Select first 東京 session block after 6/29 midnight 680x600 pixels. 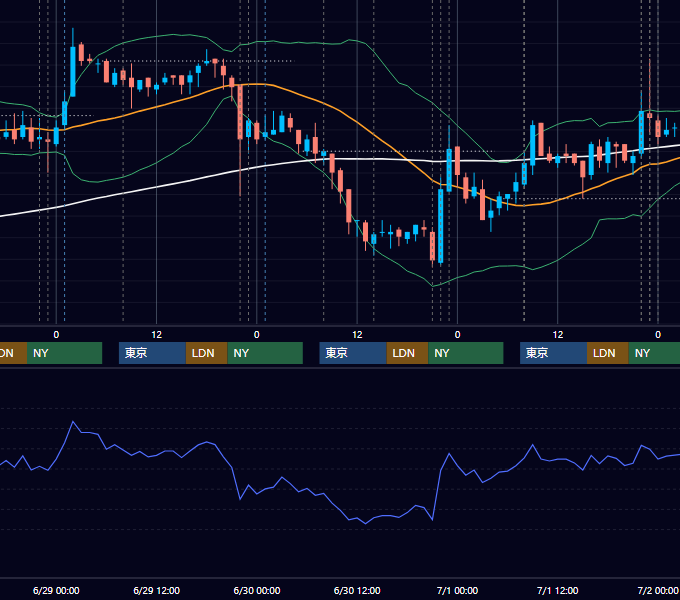[x=152, y=353]
